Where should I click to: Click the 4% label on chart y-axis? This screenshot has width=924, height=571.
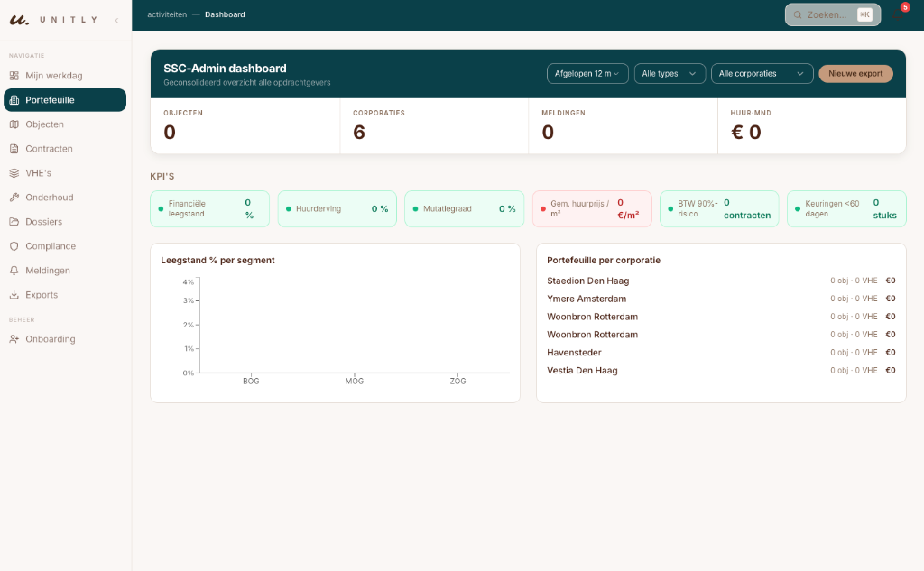pyautogui.click(x=188, y=282)
